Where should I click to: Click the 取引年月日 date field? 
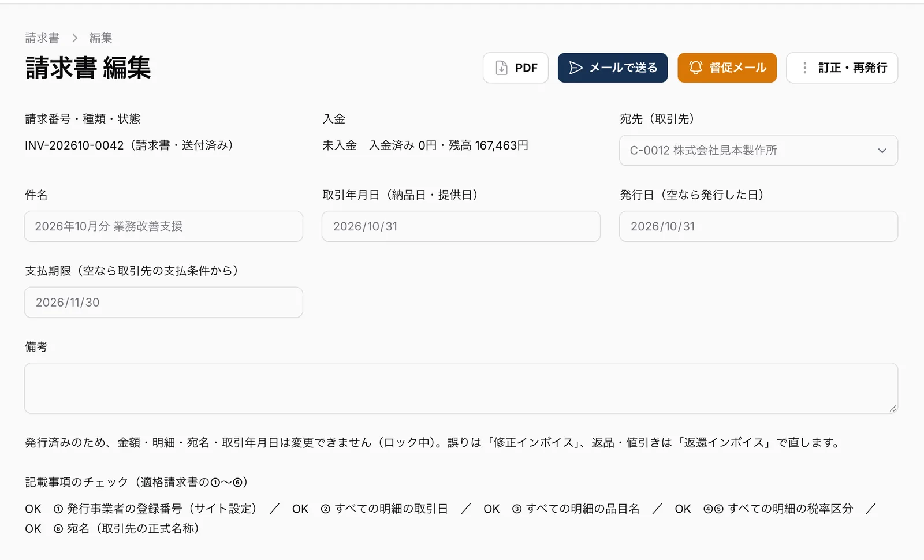click(461, 226)
